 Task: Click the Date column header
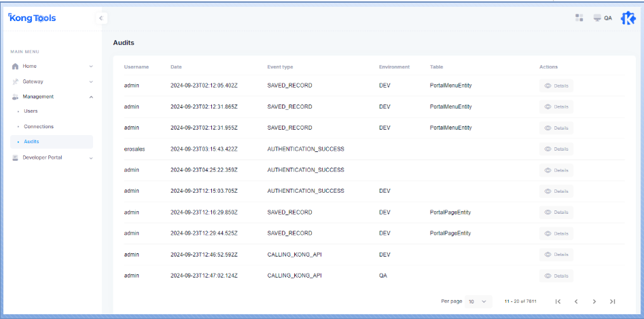click(176, 67)
